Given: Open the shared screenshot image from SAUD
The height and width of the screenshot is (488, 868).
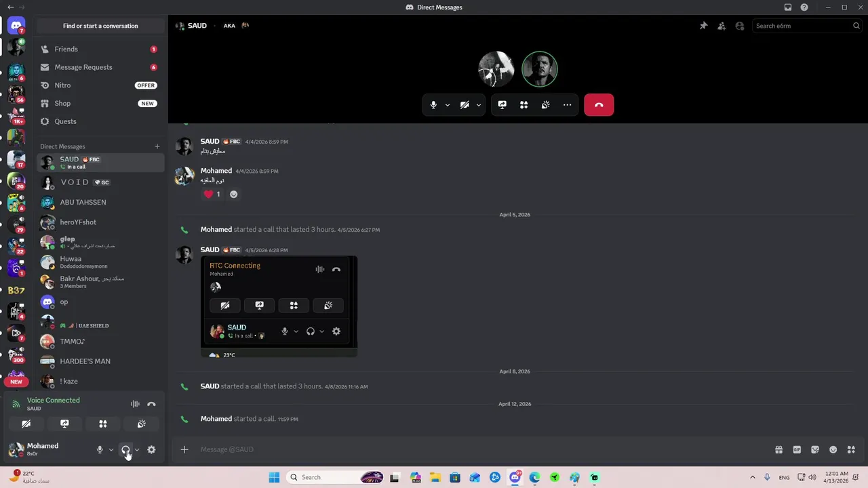Looking at the screenshot, I should tap(279, 307).
